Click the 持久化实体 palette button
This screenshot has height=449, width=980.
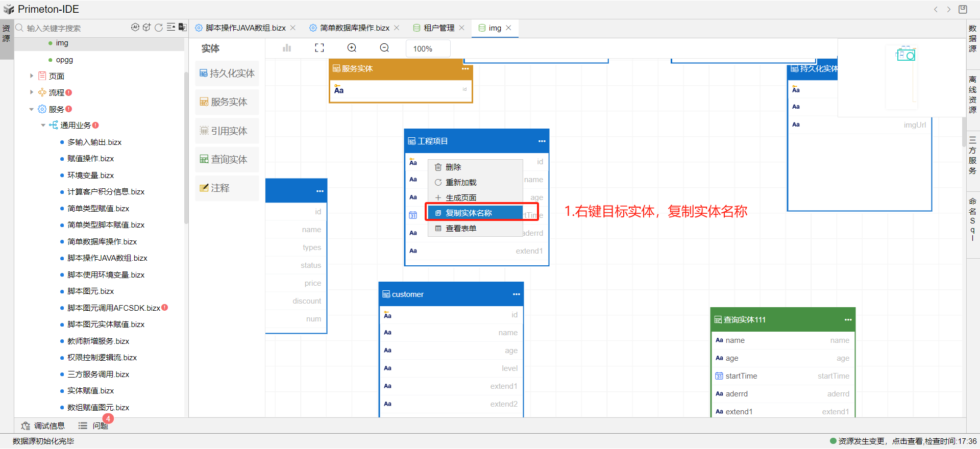[x=227, y=73]
